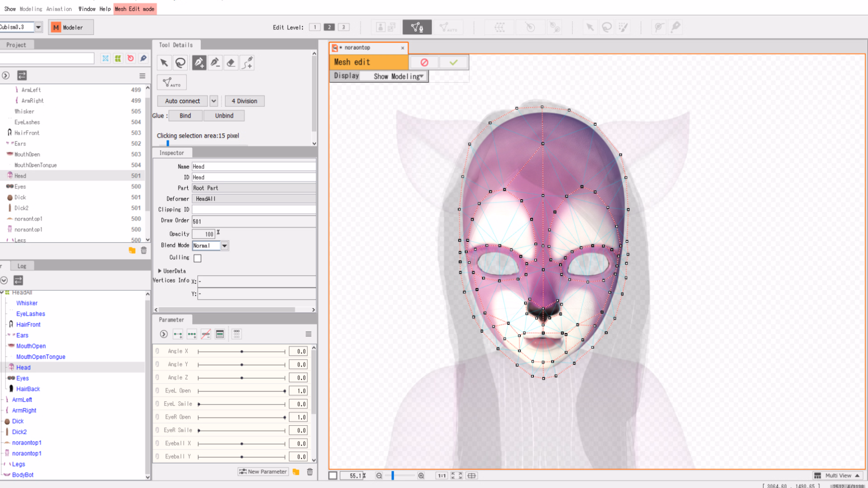Click the red rotation filter icon in Project panel

131,58
